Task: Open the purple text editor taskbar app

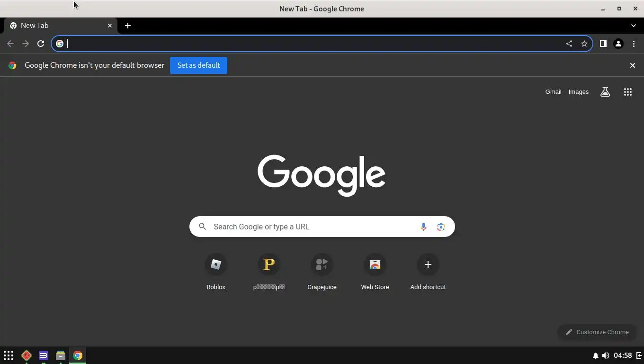Action: pos(44,355)
